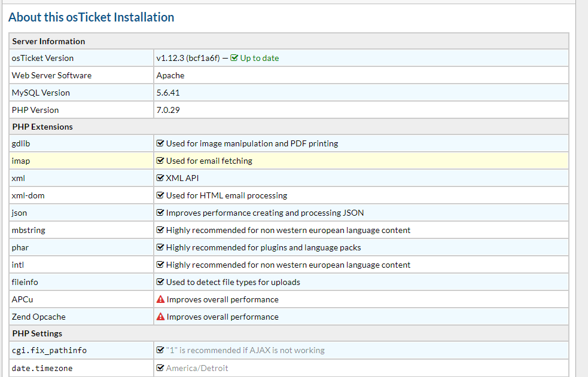This screenshot has width=588, height=377.
Task: Click the Zend Opcache extension name
Action: 39,317
